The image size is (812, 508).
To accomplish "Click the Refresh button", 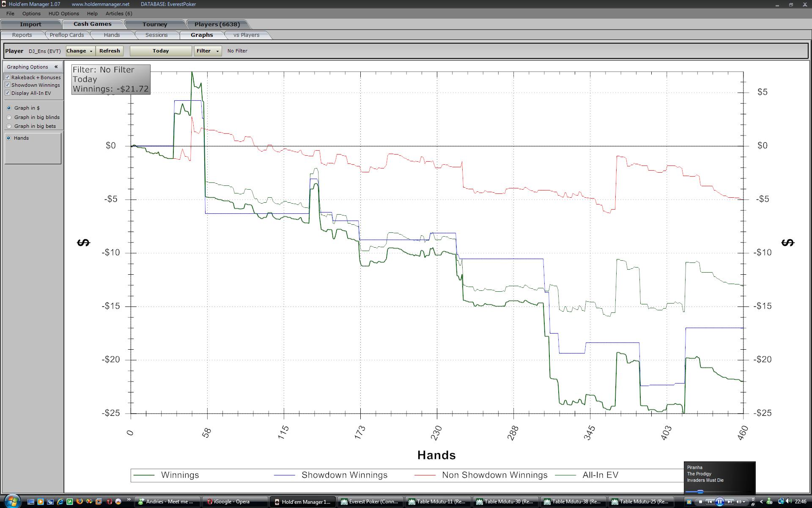I will click(x=110, y=51).
